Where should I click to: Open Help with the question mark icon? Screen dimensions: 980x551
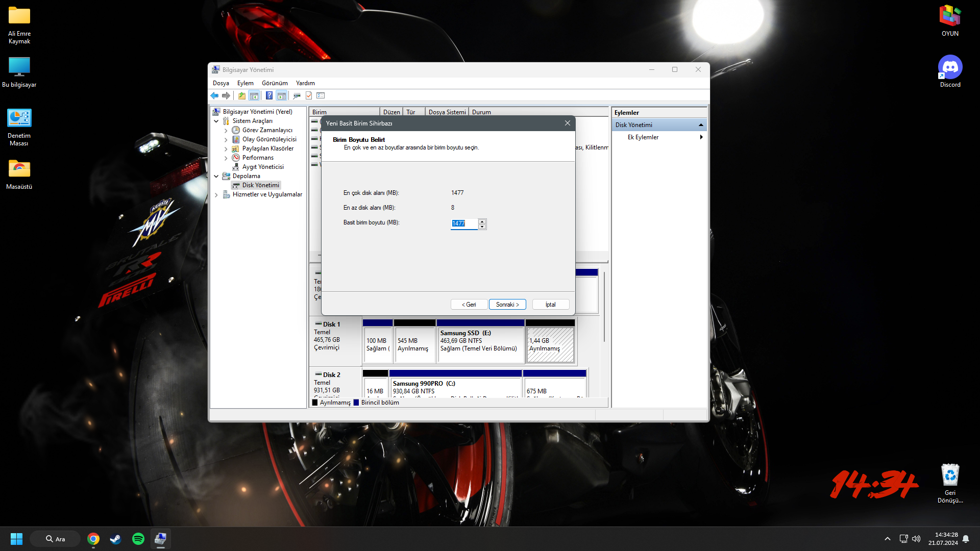pos(269,95)
